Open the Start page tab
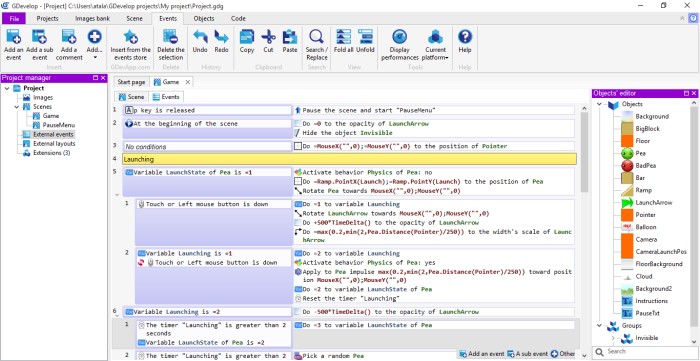The height and width of the screenshot is (361, 700). (131, 82)
